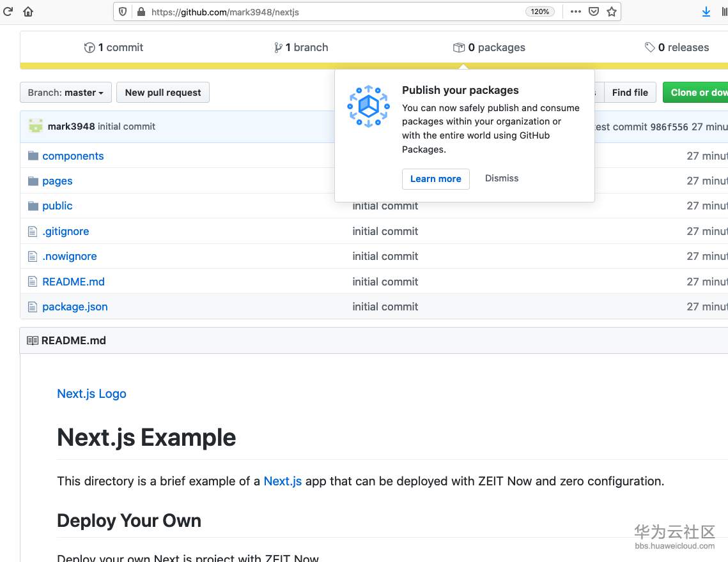Click mark3948 avatar image
Image resolution: width=728 pixels, height=562 pixels.
coord(36,126)
